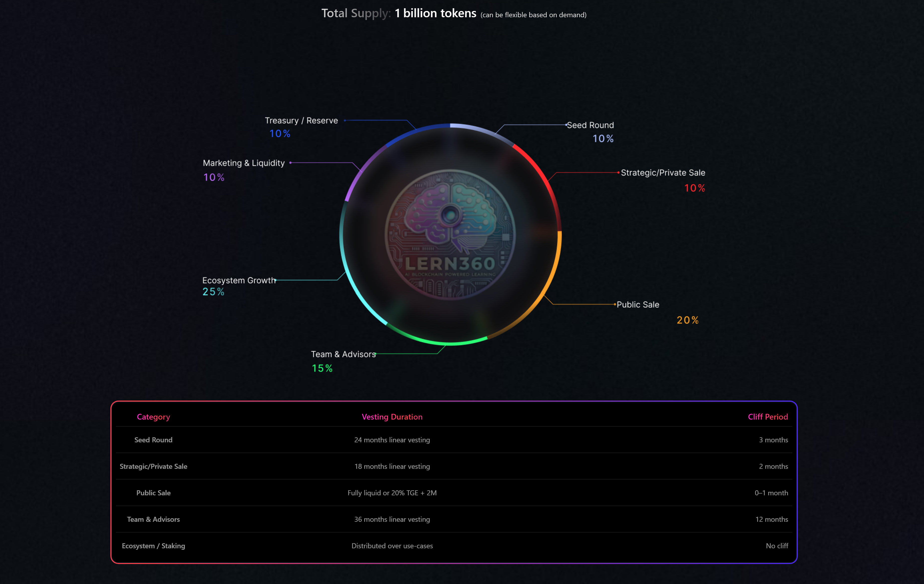Click the '3 months' cliff cell

tap(773, 440)
